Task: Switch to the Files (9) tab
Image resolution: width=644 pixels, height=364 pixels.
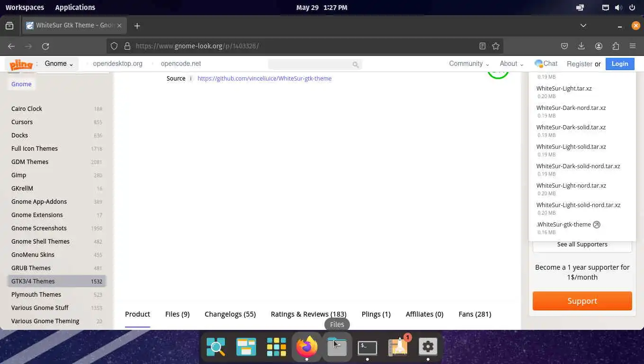Action: coord(177,314)
